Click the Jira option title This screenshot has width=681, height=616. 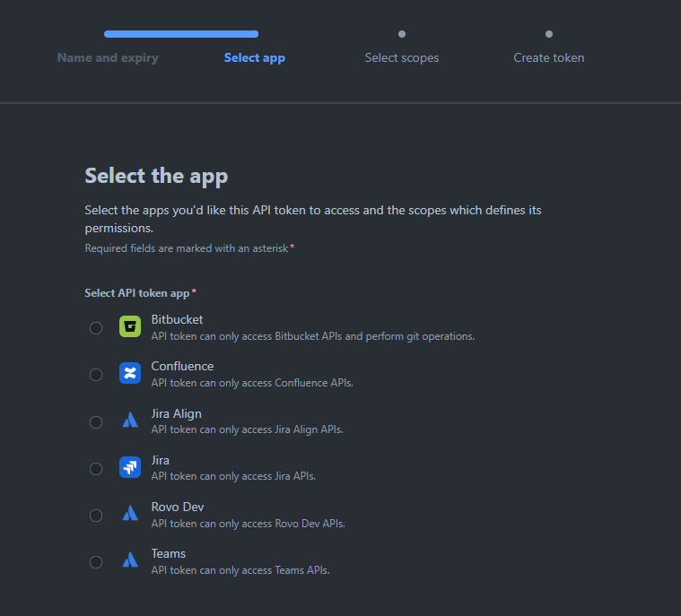point(161,460)
